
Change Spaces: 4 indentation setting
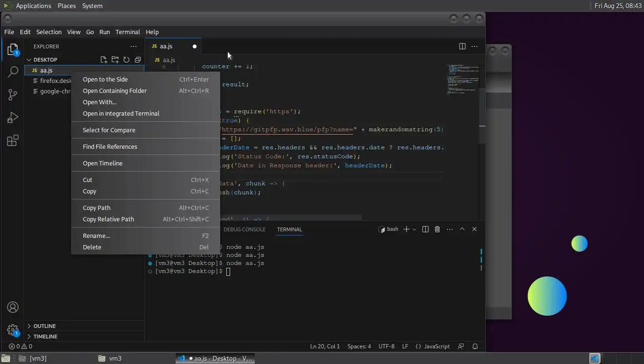coord(359,346)
